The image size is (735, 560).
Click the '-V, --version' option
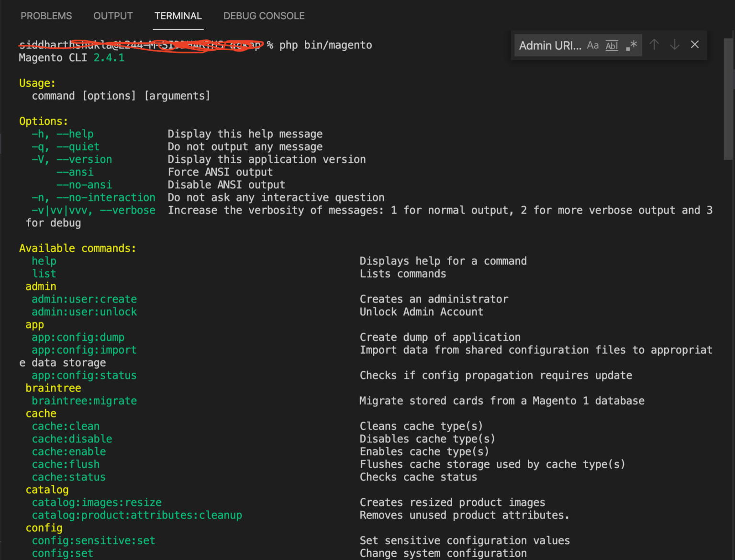72,159
